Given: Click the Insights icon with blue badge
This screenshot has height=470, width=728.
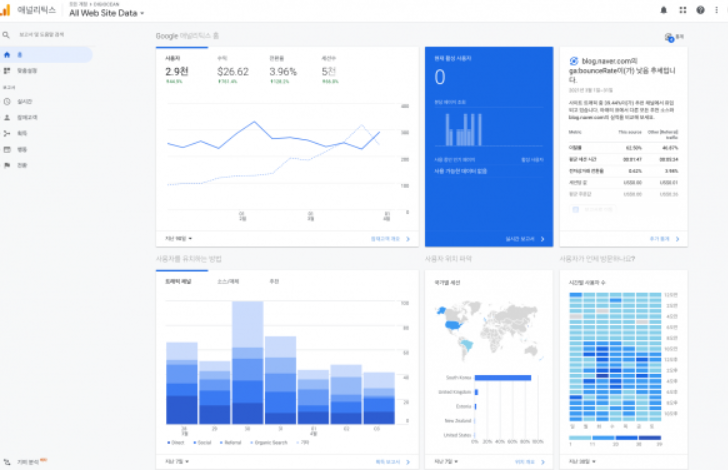Looking at the screenshot, I should [669, 37].
